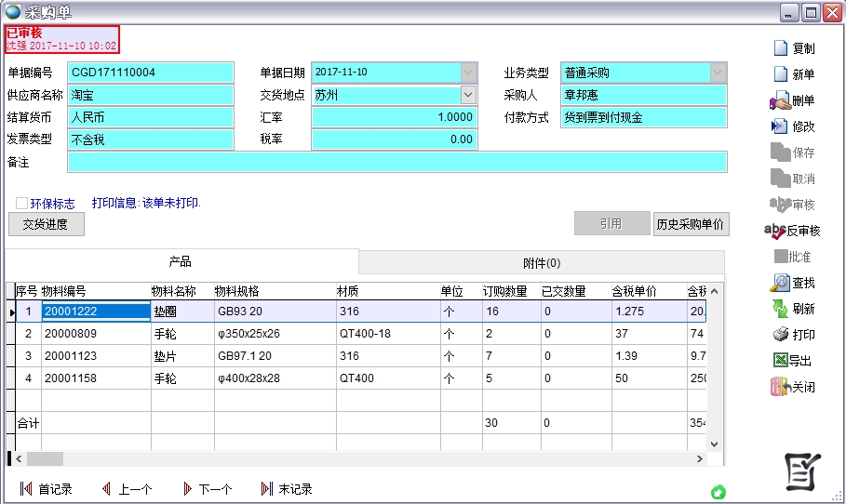Expand the 业务类型 dropdown
Image resolution: width=846 pixels, height=504 pixels.
point(718,73)
